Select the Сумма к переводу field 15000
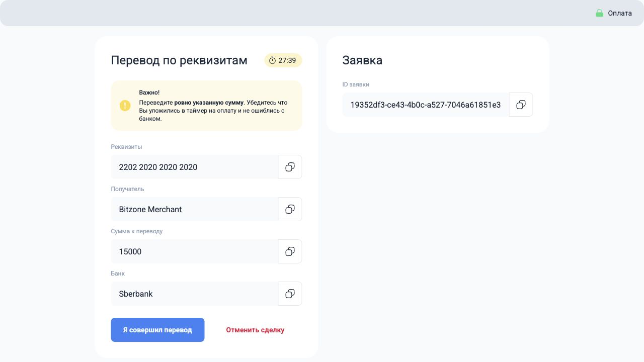 [194, 251]
